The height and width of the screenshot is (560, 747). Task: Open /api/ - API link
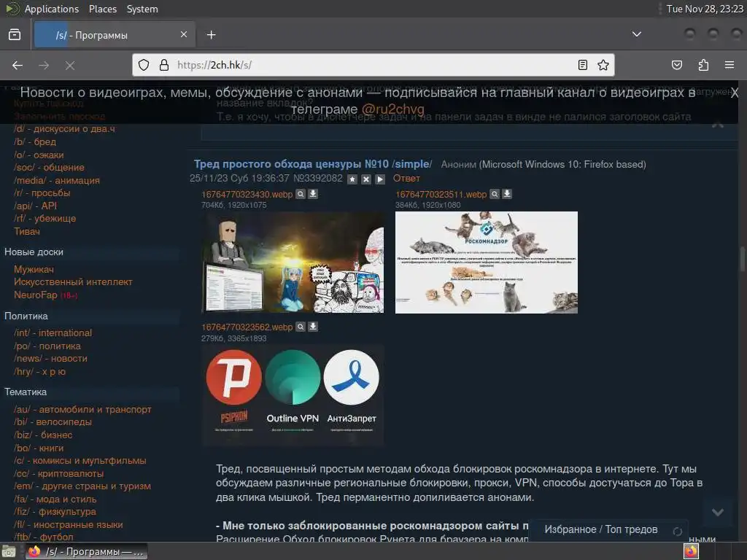[x=35, y=206]
